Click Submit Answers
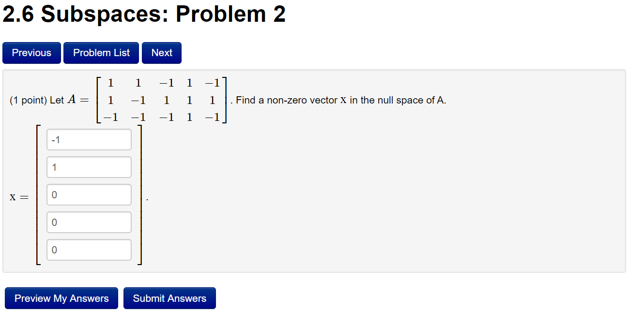 pos(169,298)
